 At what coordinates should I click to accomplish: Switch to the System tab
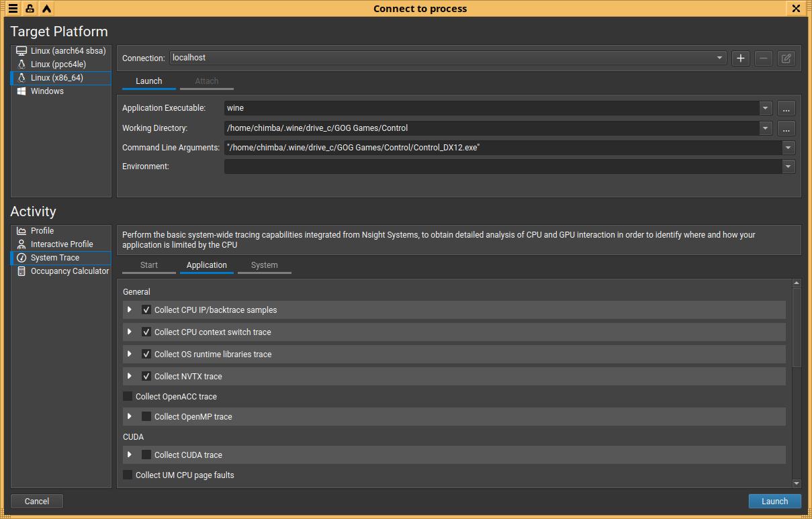264,265
